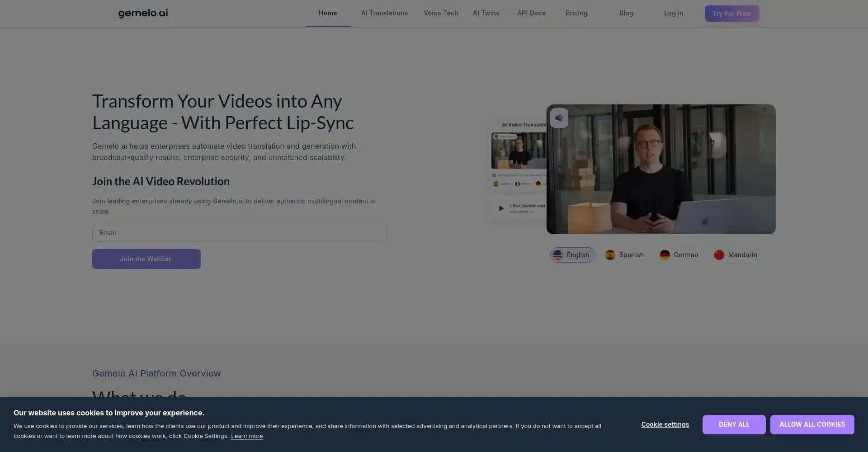This screenshot has width=868, height=452.
Task: Deny all cookies
Action: point(734,424)
